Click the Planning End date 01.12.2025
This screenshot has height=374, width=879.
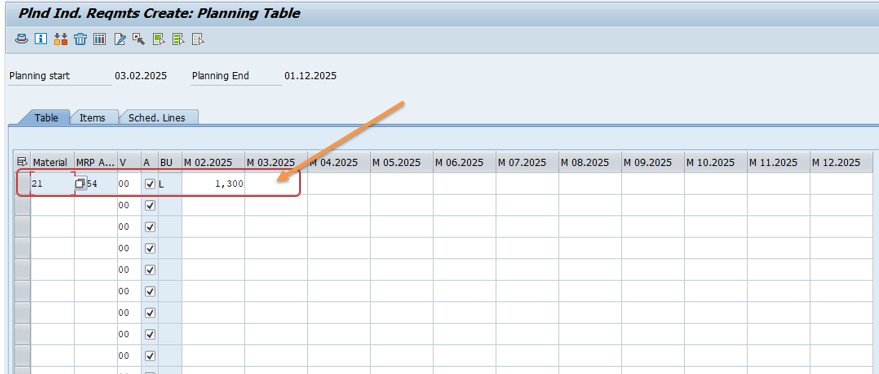pos(311,76)
